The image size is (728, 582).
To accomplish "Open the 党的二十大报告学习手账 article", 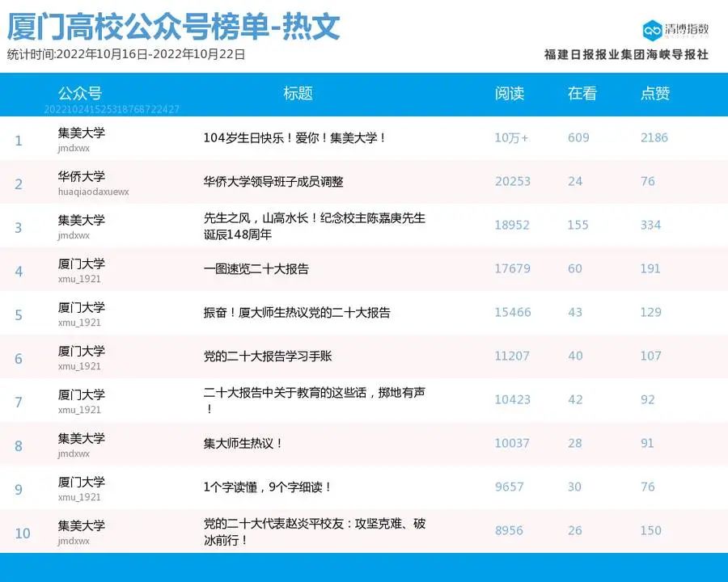I will (x=268, y=356).
